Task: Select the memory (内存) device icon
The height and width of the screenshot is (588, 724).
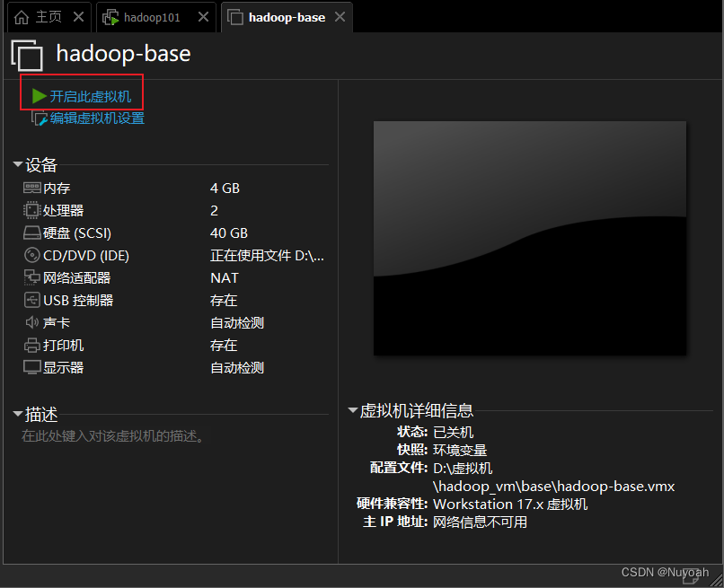Action: (x=31, y=188)
